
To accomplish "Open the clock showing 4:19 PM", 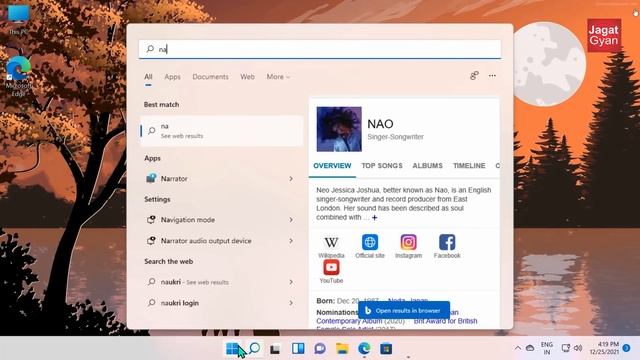I will 604,348.
